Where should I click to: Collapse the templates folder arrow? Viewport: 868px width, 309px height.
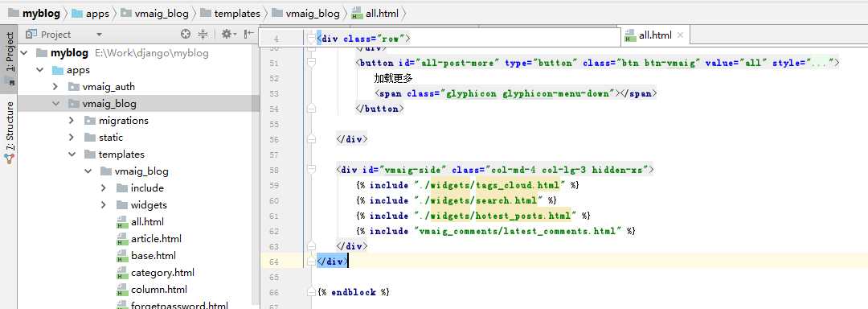click(72, 154)
